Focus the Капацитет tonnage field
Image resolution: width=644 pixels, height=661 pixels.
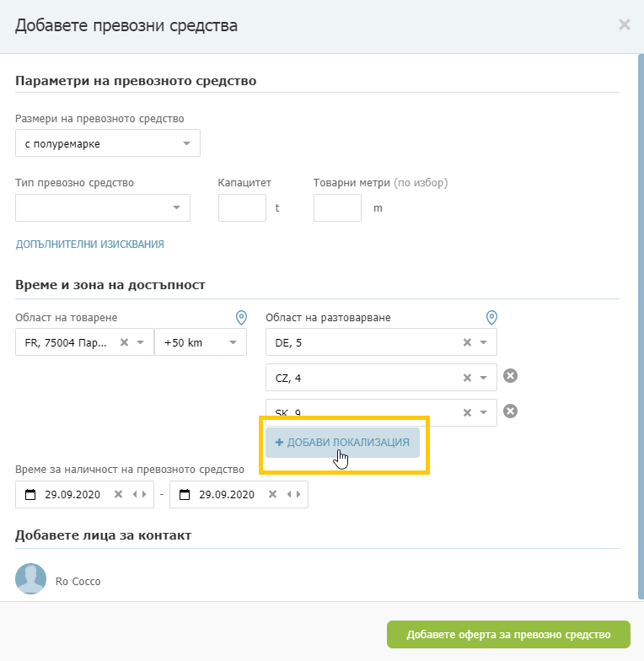tap(242, 207)
